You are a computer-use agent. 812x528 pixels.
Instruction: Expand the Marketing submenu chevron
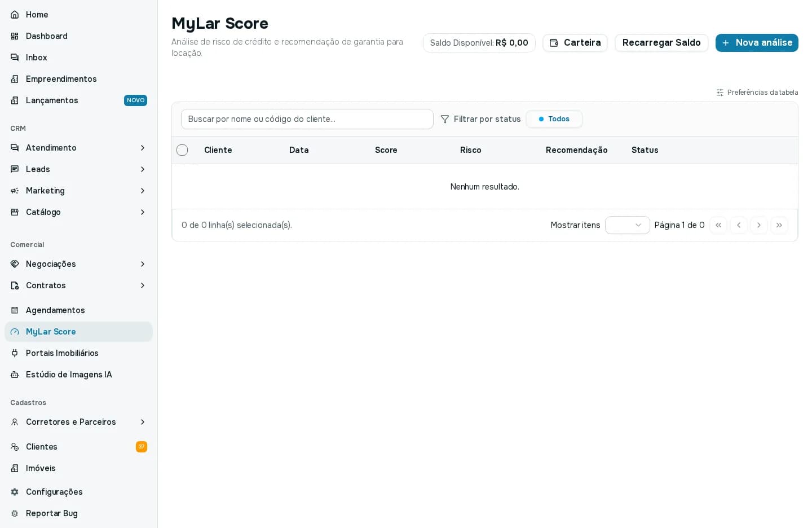(x=143, y=191)
